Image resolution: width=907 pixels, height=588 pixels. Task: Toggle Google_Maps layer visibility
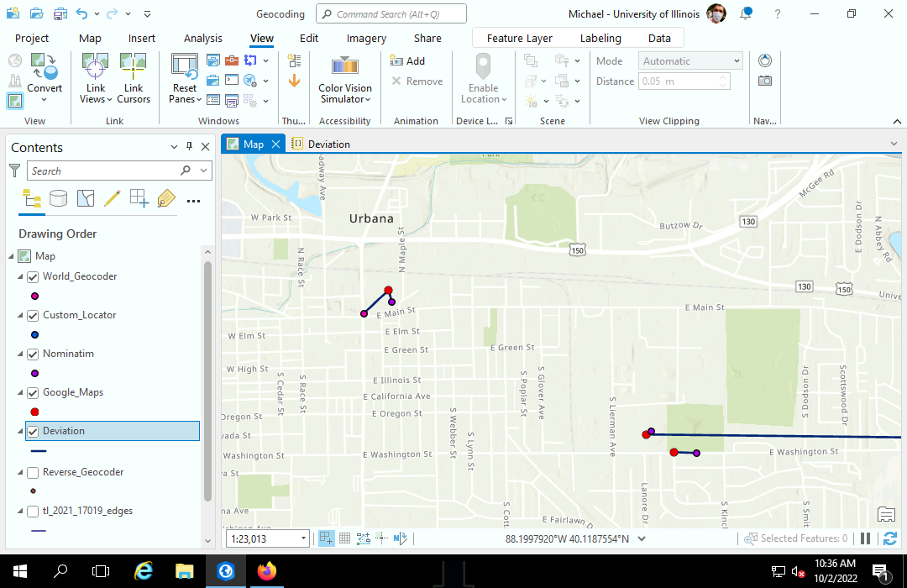pos(33,392)
